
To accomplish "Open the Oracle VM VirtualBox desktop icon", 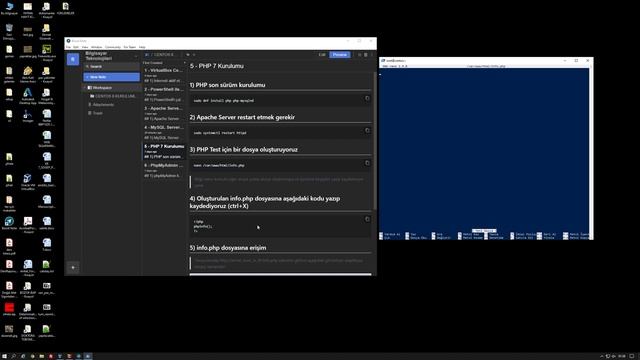I will 28,182.
